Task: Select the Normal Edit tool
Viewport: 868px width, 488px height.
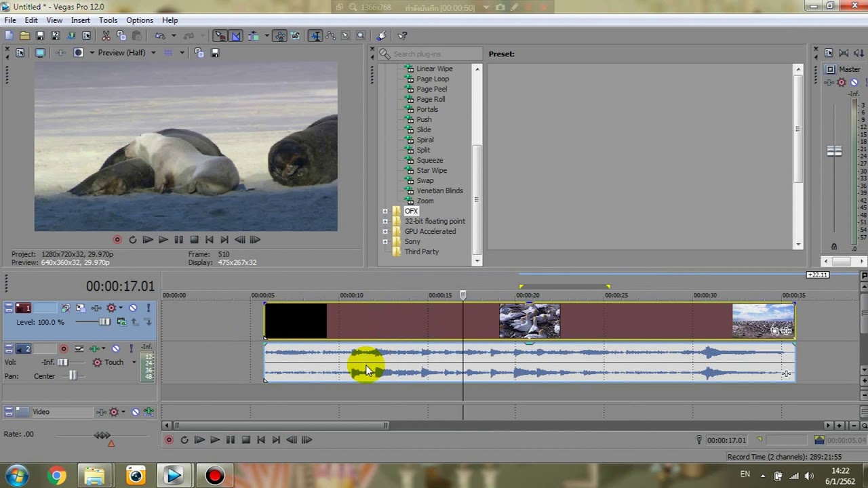Action: (x=315, y=36)
